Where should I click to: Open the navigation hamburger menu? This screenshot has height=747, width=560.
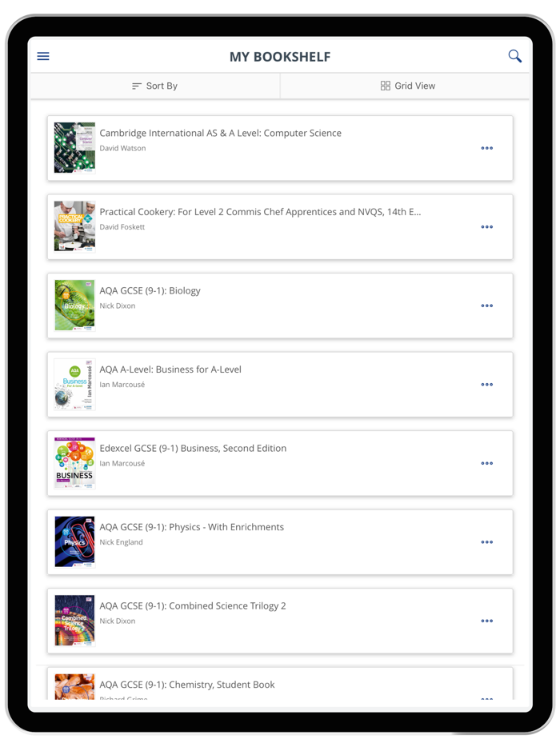[x=42, y=56]
